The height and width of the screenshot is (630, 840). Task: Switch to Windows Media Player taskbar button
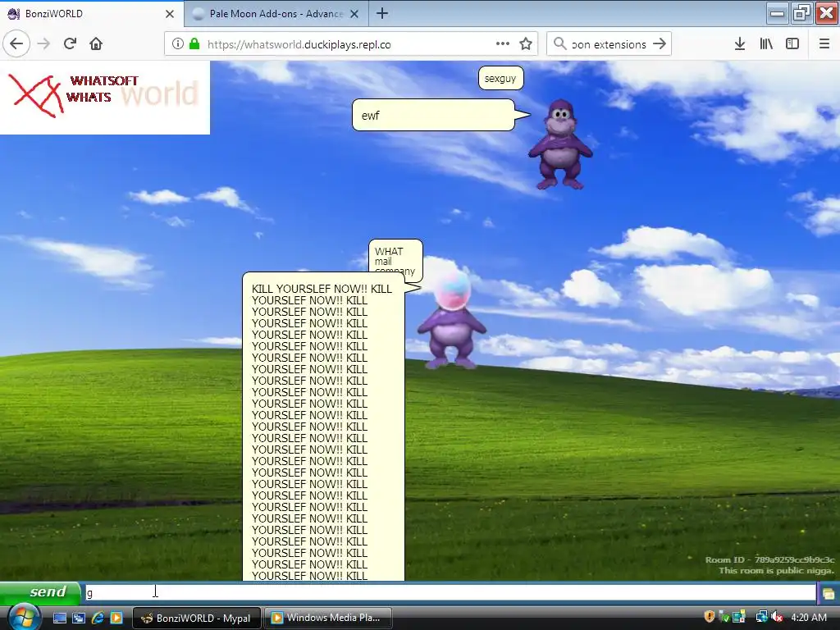[327, 618]
